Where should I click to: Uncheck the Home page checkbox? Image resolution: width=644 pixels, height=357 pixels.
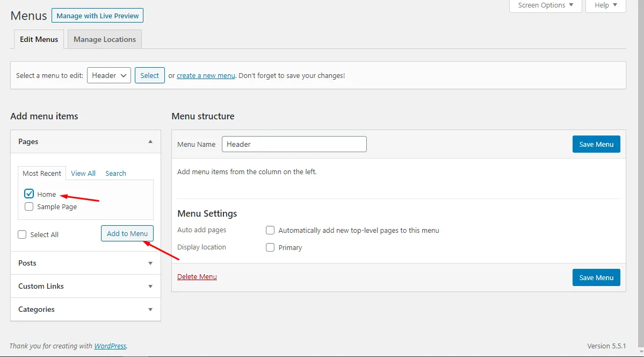(x=29, y=194)
